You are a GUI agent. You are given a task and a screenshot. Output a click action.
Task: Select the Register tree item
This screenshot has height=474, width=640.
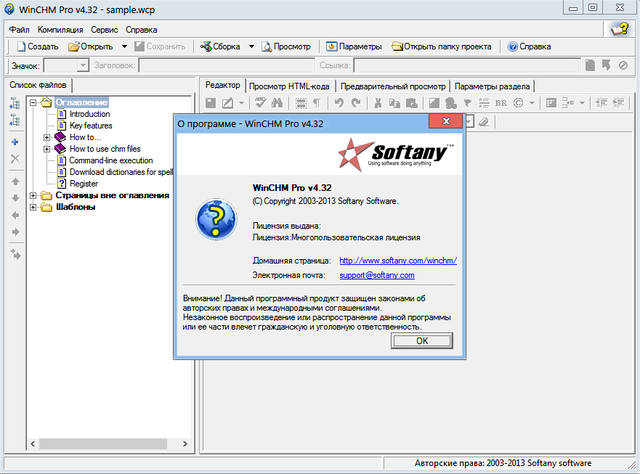pyautogui.click(x=84, y=184)
